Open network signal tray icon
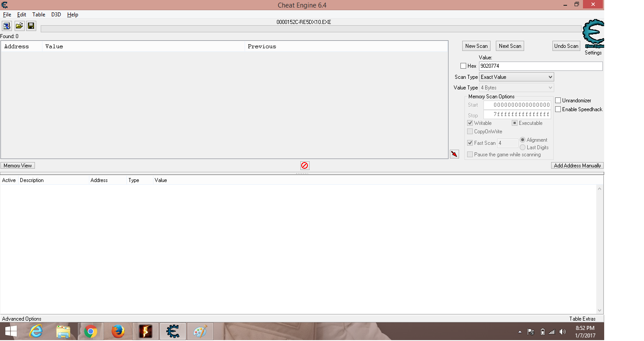The image size is (644, 341). pyautogui.click(x=552, y=332)
